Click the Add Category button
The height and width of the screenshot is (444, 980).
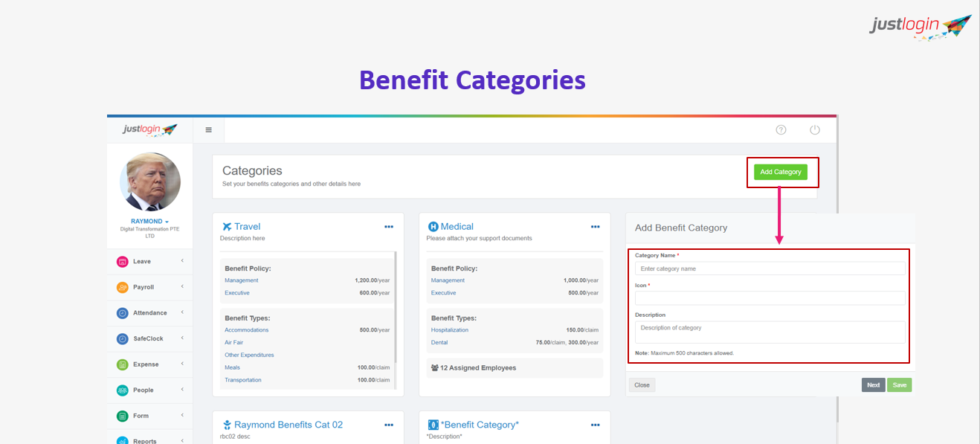(x=781, y=171)
